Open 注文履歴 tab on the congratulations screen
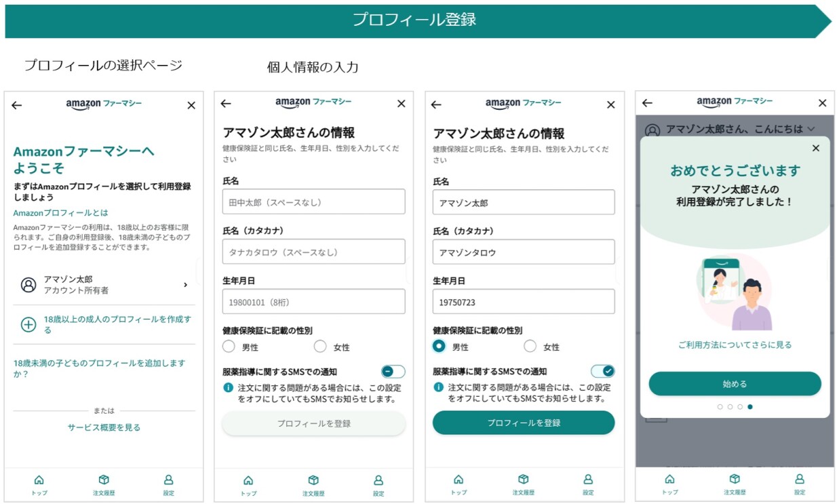The image size is (839, 504). click(735, 480)
